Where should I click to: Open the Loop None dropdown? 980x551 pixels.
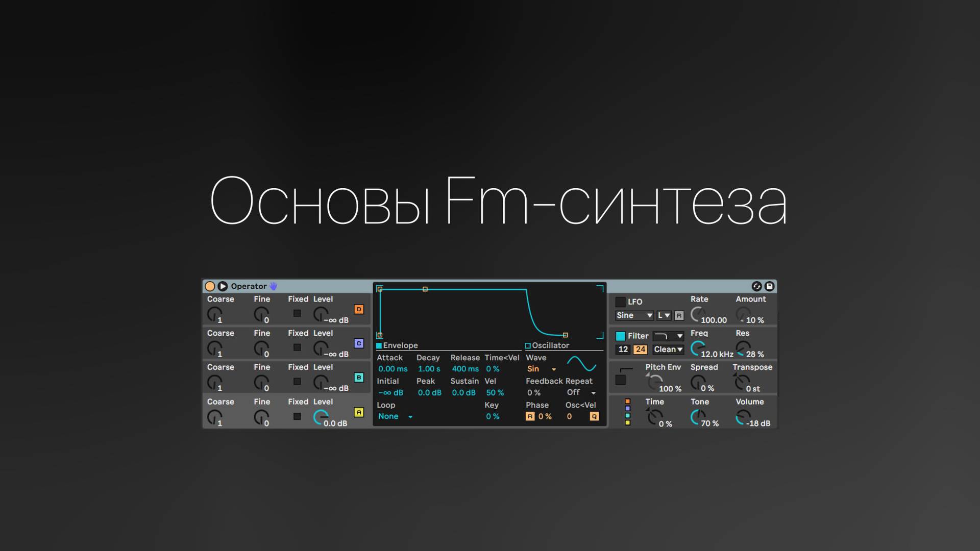[x=395, y=416]
